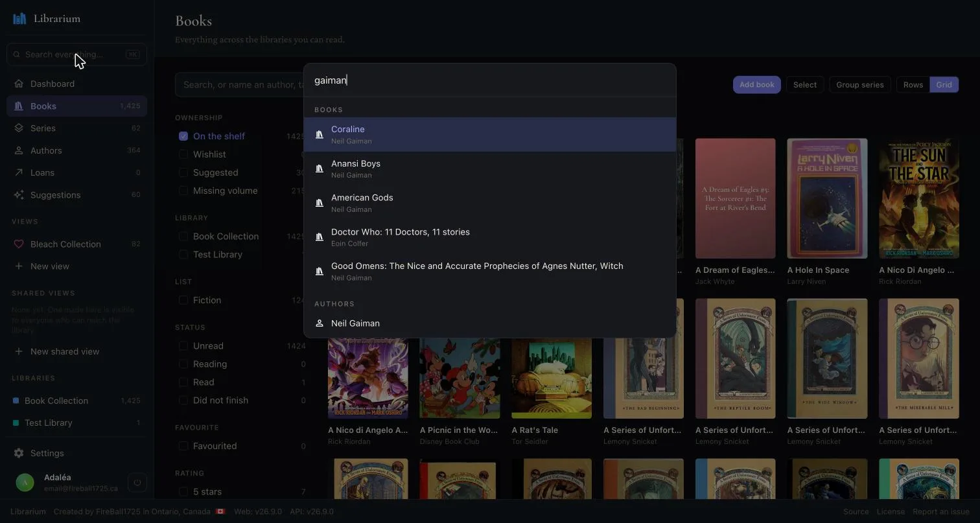Image resolution: width=980 pixels, height=523 pixels.
Task: Uncheck the On the shelf filter
Action: click(183, 136)
